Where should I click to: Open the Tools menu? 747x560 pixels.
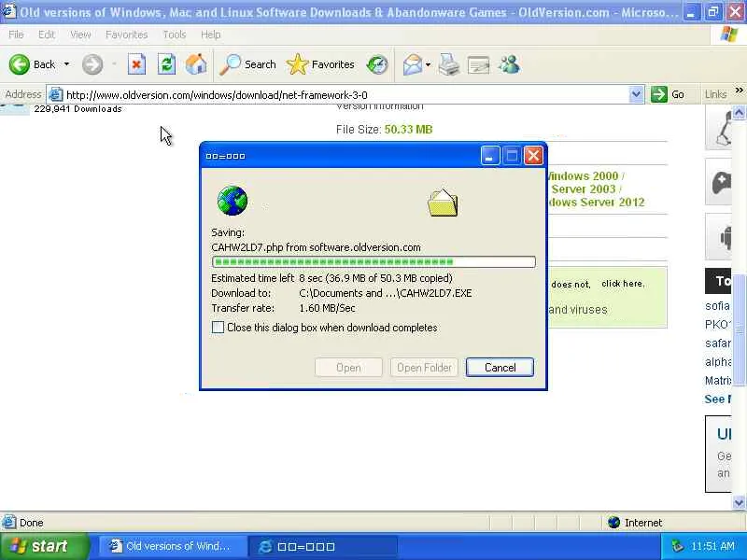(x=174, y=35)
